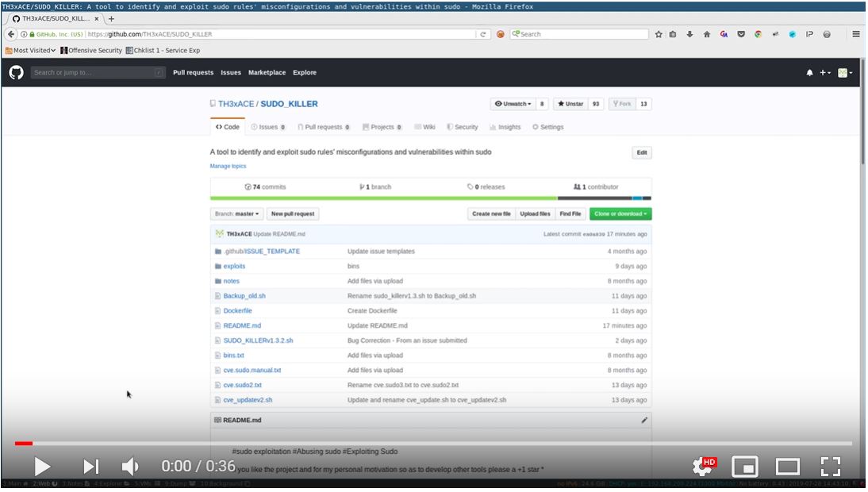Click the Firefox Search box
Screen dimensions: 868x492
[579, 34]
